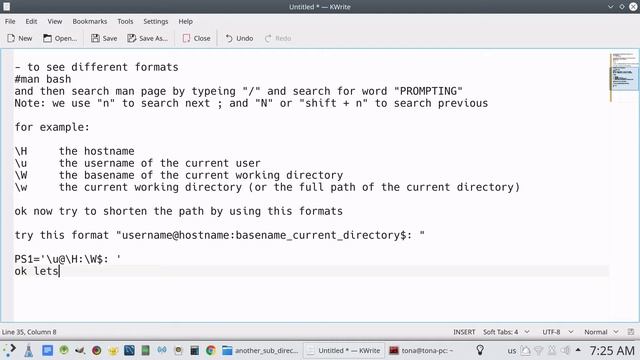
Task: Click the Redo toolbar button
Action: 278,38
